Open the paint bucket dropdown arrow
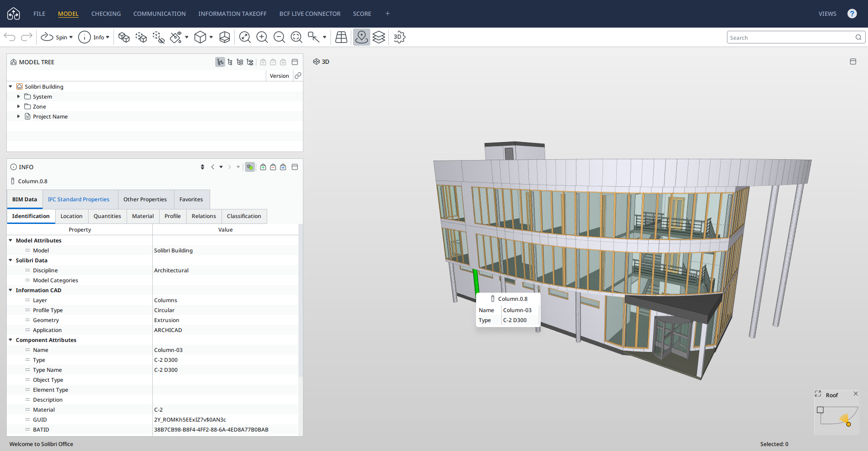 pyautogui.click(x=187, y=37)
